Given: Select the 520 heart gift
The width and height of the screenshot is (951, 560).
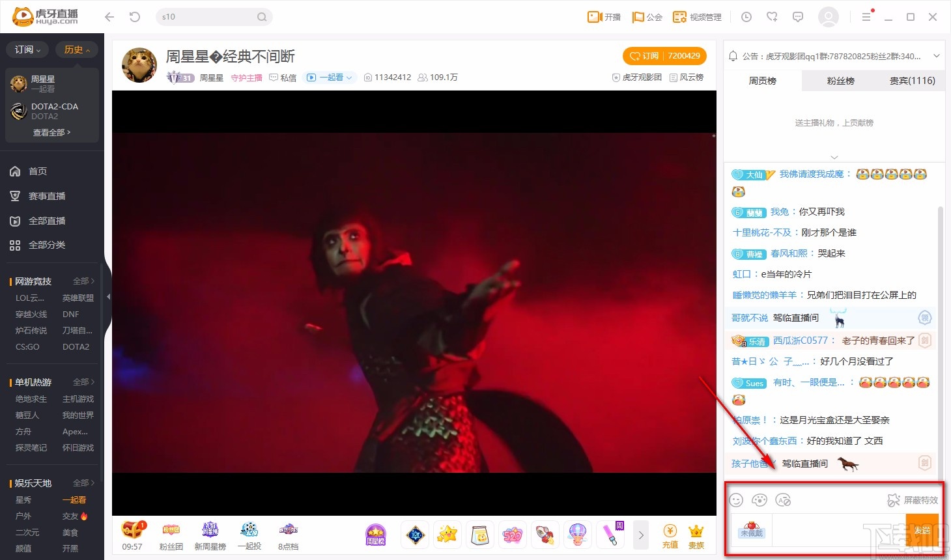Looking at the screenshot, I should click(513, 535).
